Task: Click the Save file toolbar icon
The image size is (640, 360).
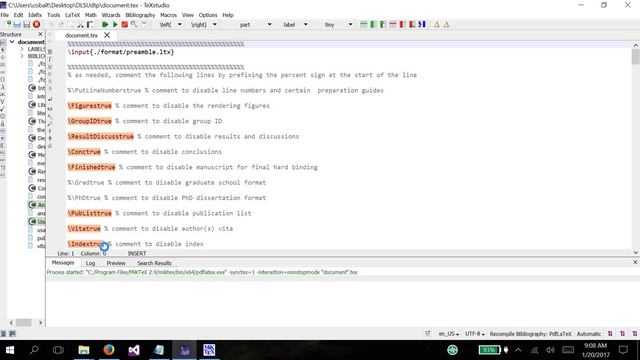Action: click(27, 24)
